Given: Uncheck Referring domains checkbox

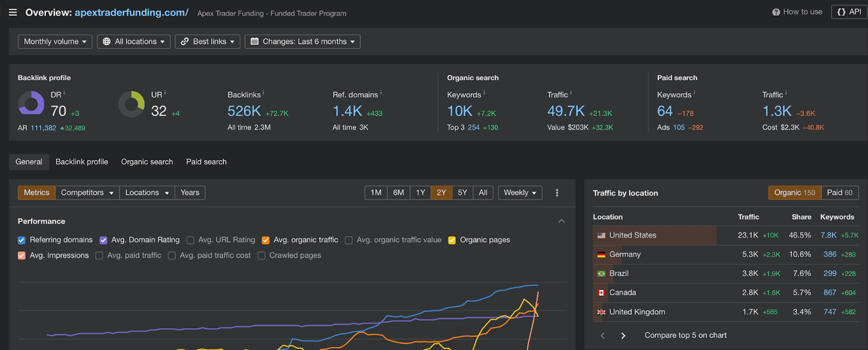Looking at the screenshot, I should coord(22,240).
